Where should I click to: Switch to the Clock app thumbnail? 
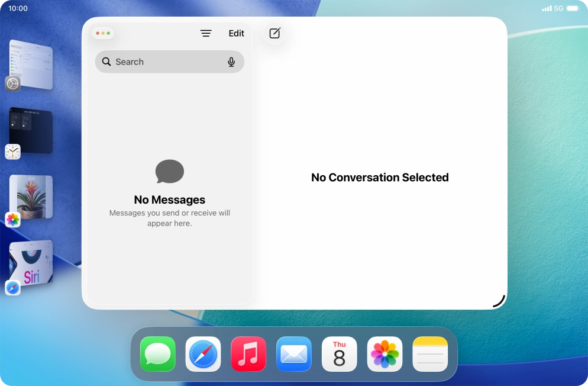(30, 131)
